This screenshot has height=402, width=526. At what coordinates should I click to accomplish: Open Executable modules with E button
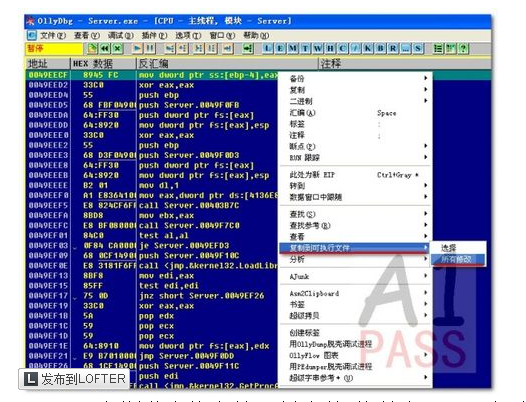[280, 49]
